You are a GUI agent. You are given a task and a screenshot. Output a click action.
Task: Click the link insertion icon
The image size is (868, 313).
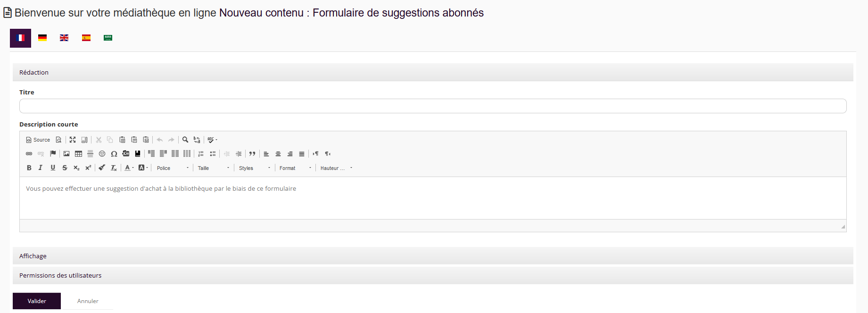click(x=29, y=154)
